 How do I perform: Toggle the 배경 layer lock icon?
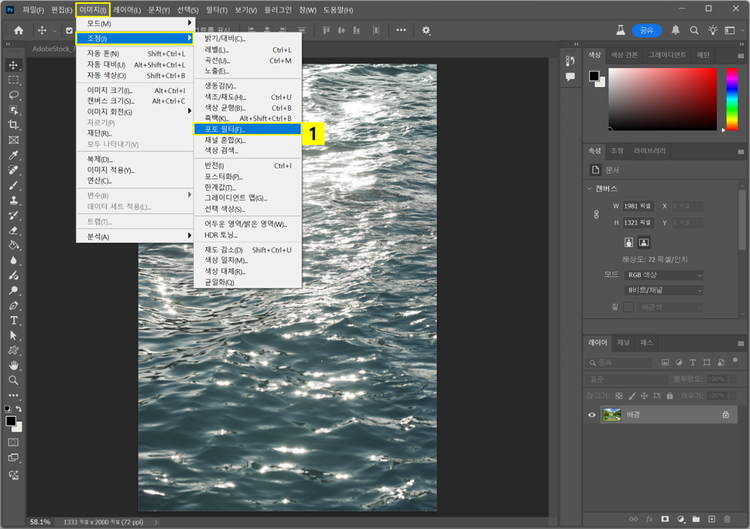click(x=725, y=414)
